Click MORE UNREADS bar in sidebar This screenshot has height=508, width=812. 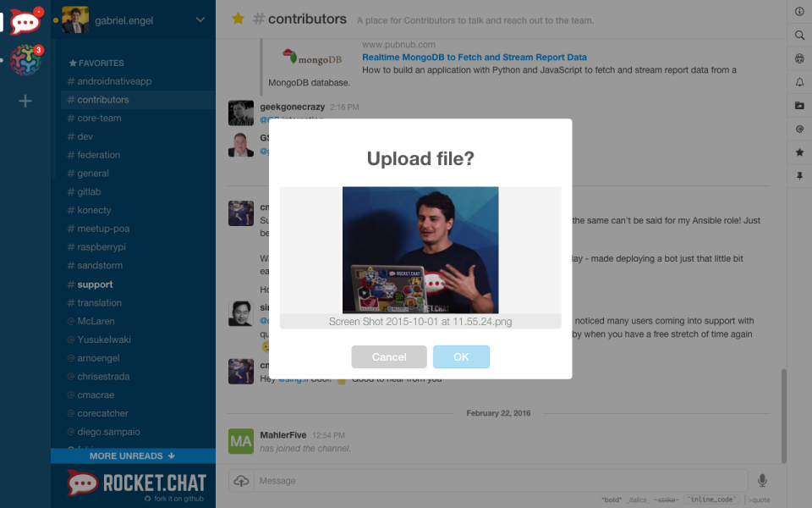pyautogui.click(x=133, y=456)
